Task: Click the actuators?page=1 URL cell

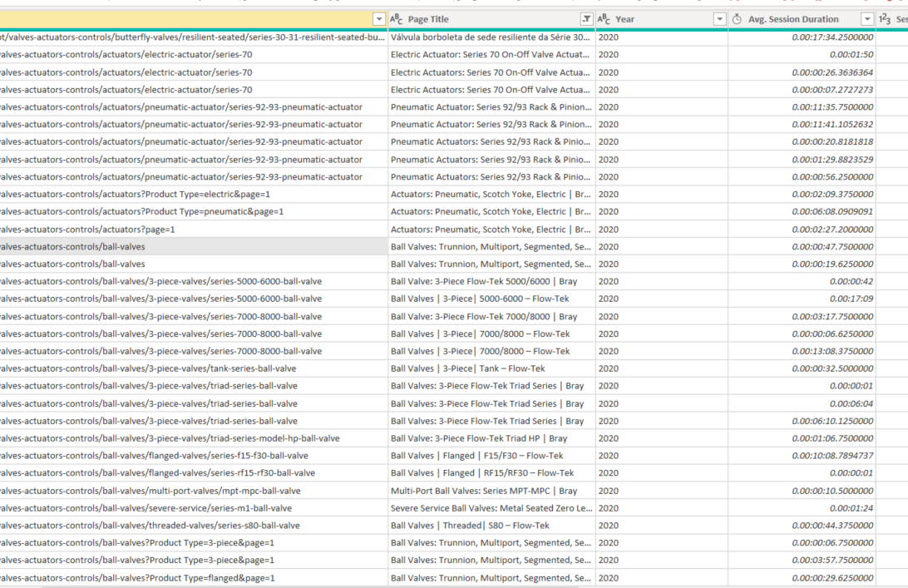Action: 194,230
